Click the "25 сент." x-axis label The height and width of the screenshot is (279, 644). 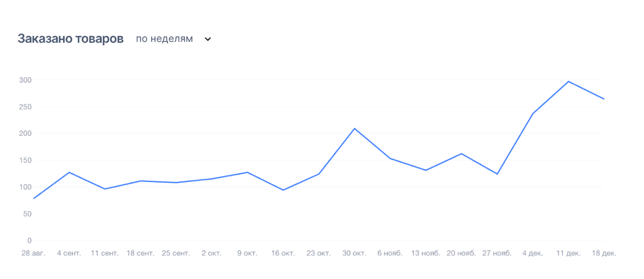click(176, 253)
